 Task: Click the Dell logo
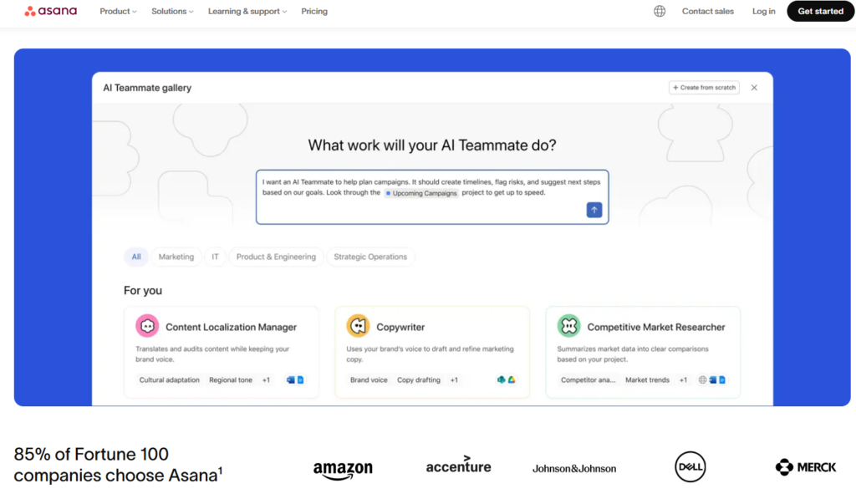click(x=690, y=467)
